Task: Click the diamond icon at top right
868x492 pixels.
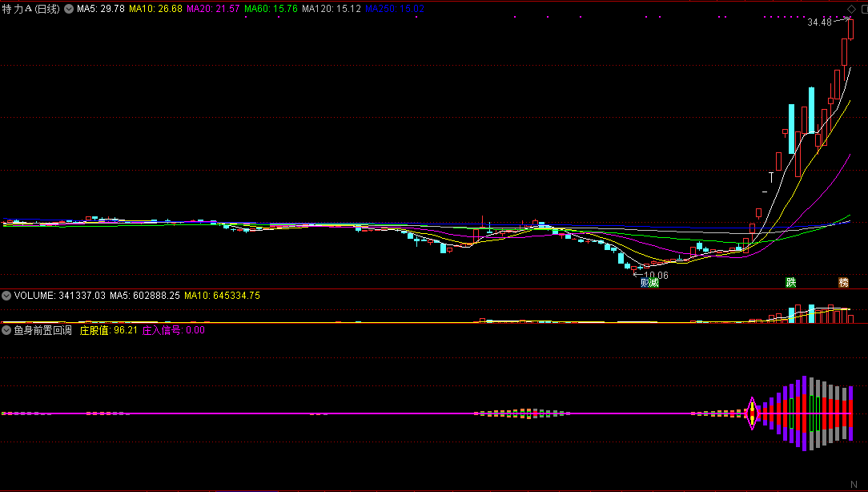Action: coord(851,9)
